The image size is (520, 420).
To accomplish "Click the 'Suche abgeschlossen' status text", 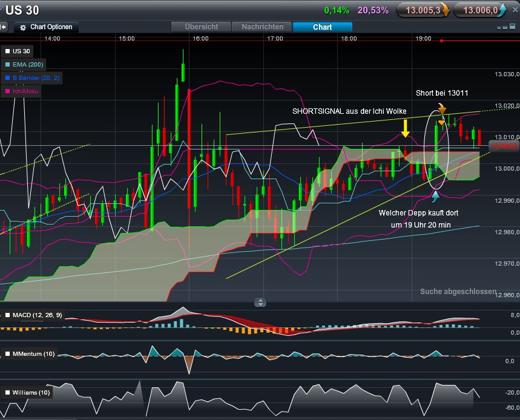I will click(458, 292).
